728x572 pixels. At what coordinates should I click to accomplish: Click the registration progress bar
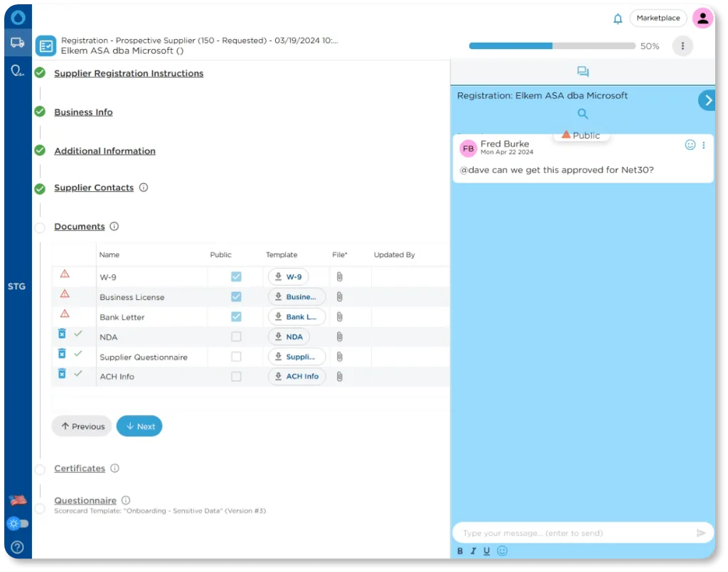552,46
